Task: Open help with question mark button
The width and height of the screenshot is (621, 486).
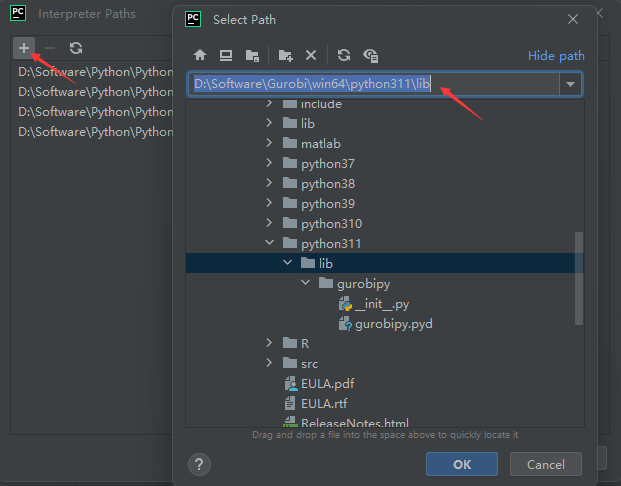Action: [199, 464]
